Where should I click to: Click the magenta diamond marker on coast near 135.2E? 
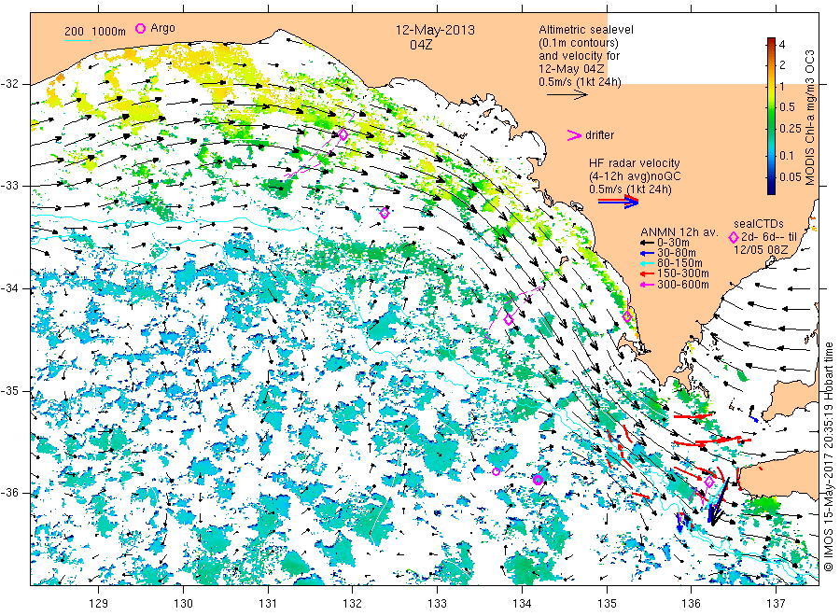(627, 316)
